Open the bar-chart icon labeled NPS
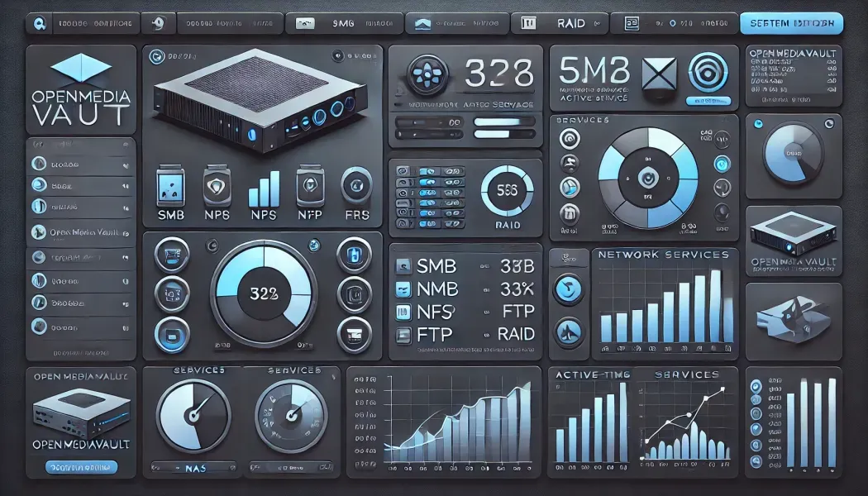 tap(264, 188)
